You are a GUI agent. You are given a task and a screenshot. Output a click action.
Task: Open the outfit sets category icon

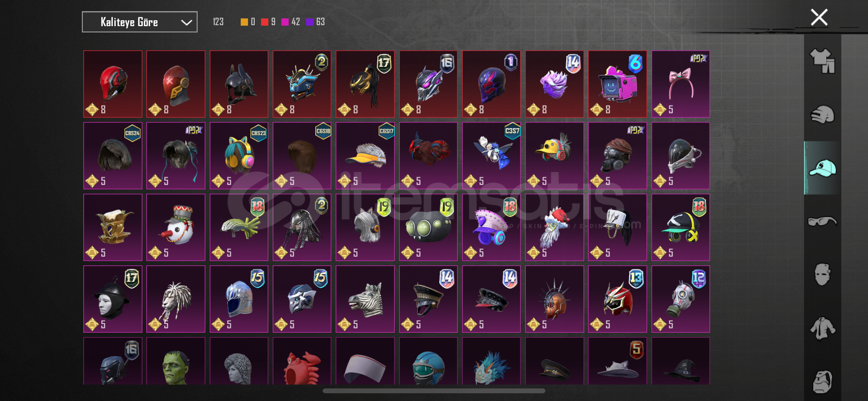(822, 61)
